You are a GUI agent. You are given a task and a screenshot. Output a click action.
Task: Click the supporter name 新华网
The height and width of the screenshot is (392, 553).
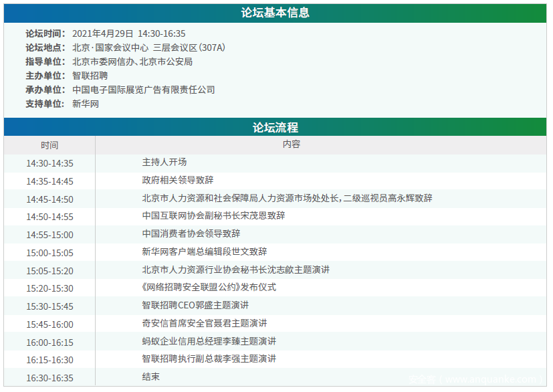85,104
